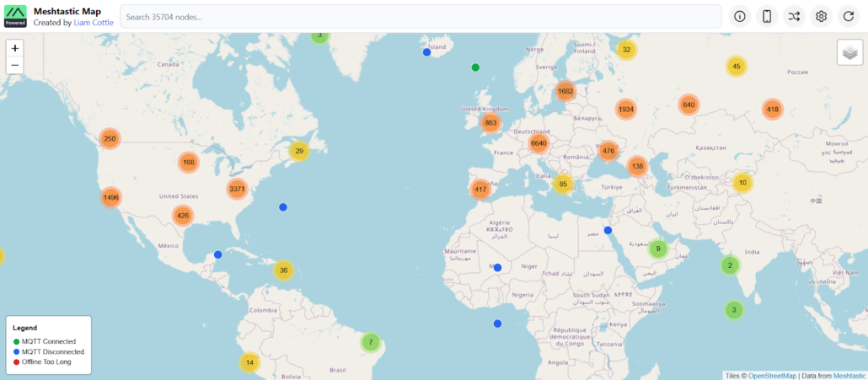Zoom out with the minus button
The image size is (868, 380).
(x=15, y=65)
